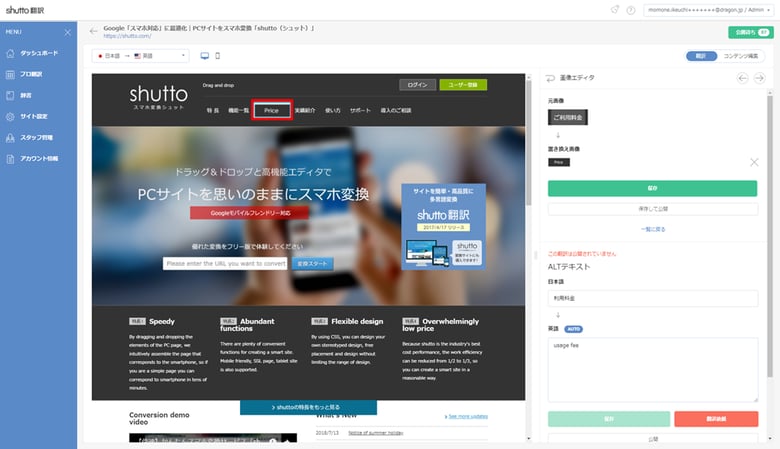Viewport: 780px width, 449px height.
Task: Click the 特長 nav item in preview
Action: pos(213,110)
